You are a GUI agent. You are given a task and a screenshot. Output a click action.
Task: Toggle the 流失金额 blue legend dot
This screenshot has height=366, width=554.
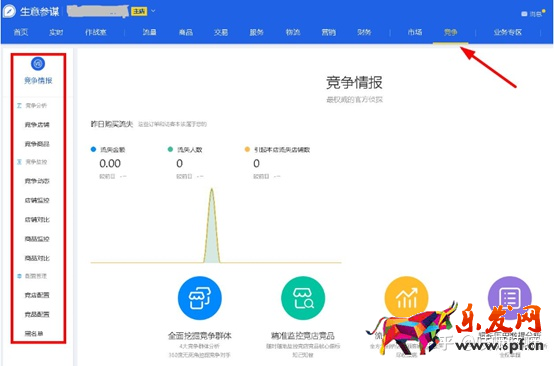point(93,149)
